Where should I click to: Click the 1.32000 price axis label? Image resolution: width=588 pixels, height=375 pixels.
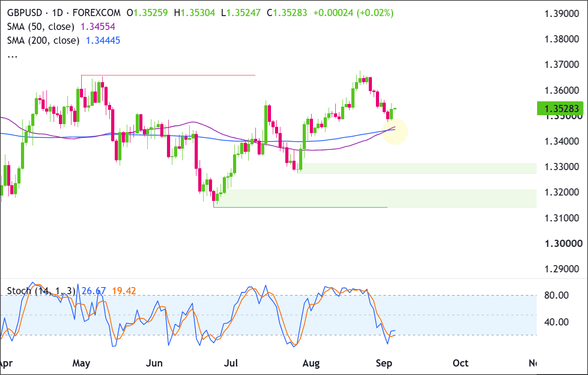pos(561,192)
